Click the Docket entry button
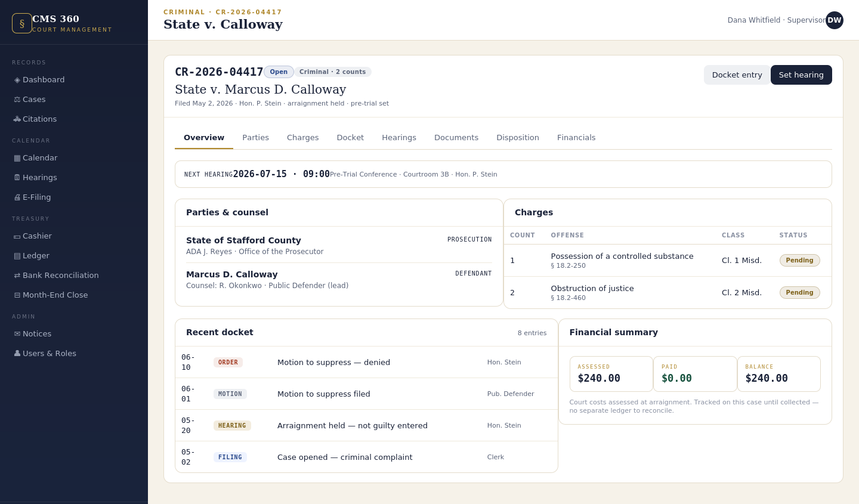Screen dimensions: 859x504 [x=737, y=75]
